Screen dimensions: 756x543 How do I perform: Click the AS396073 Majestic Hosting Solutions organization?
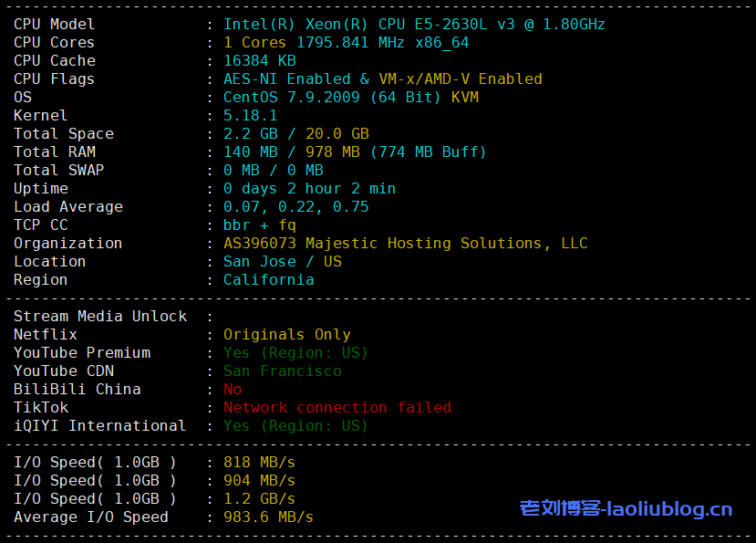pyautogui.click(x=405, y=244)
